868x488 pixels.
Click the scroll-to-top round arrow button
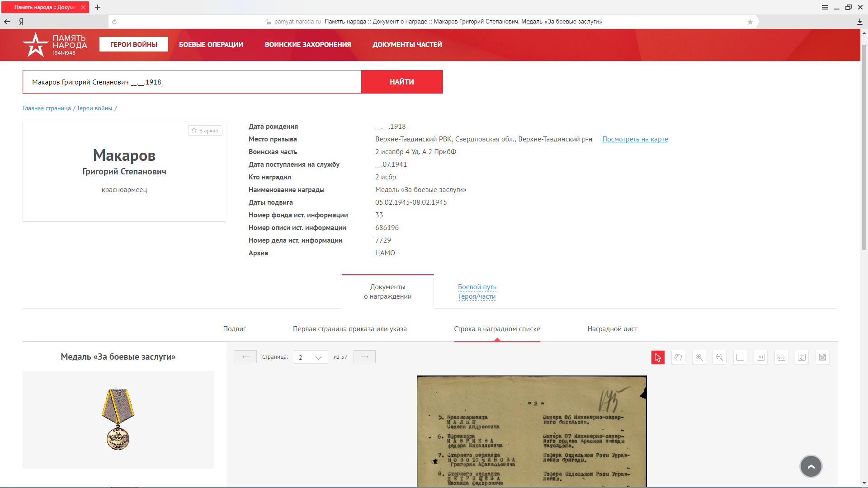click(x=811, y=466)
